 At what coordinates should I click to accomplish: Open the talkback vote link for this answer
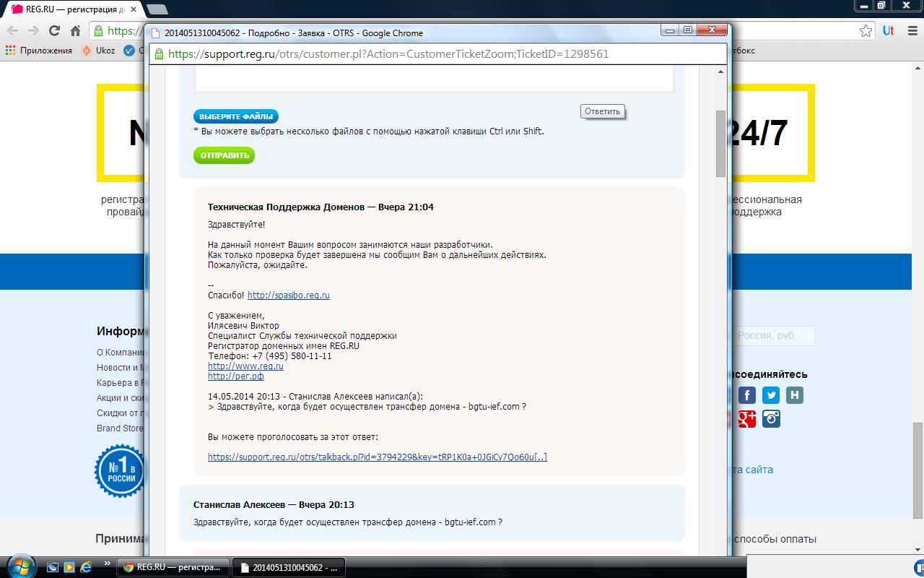(378, 457)
